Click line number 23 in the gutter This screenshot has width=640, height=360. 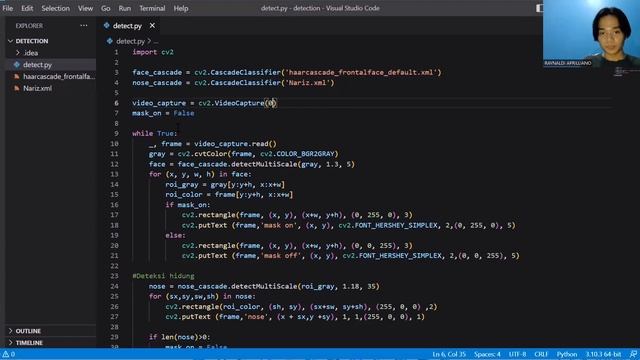[x=114, y=276]
